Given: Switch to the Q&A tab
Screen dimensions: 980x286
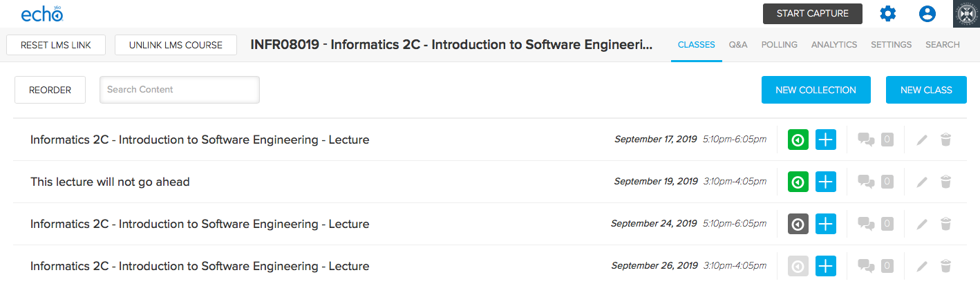Looking at the screenshot, I should 738,45.
